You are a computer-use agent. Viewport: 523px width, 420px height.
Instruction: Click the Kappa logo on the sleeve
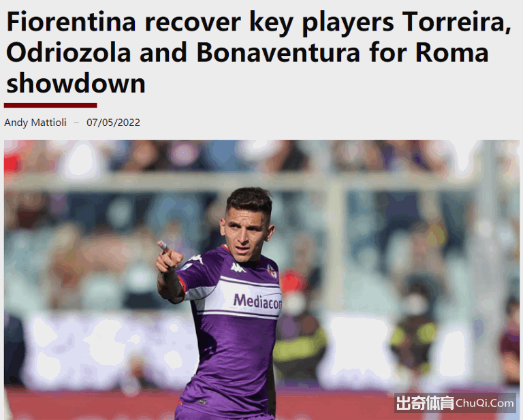(x=195, y=259)
